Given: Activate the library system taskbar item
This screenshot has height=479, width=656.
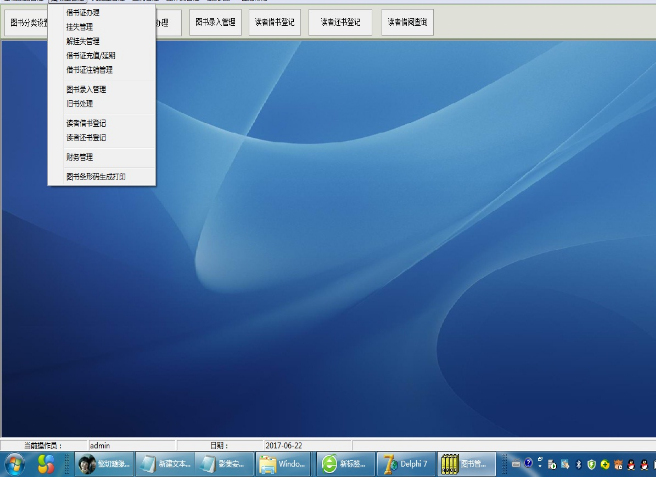Looking at the screenshot, I should (464, 464).
